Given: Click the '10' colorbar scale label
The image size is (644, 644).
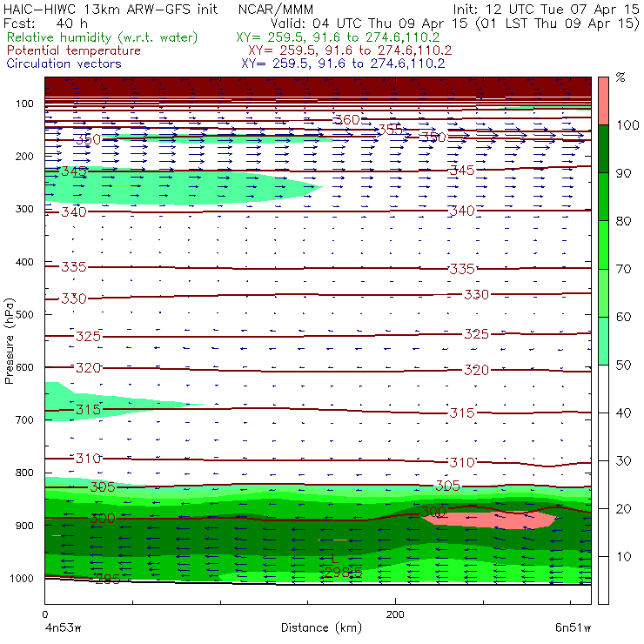Looking at the screenshot, I should click(623, 557).
